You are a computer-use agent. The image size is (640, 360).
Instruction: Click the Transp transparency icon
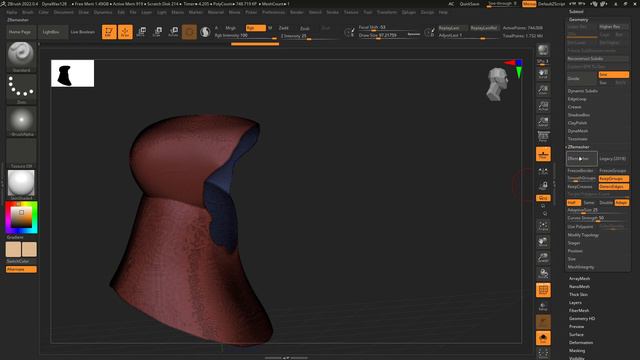tap(543, 306)
